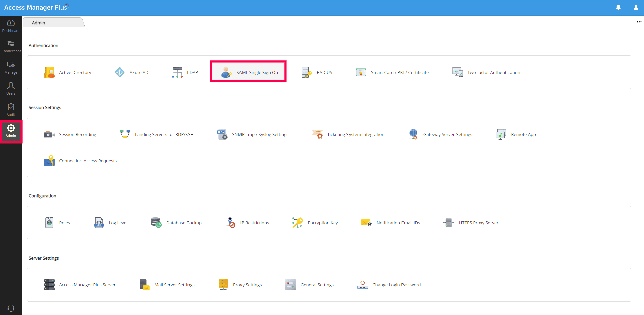644x315 pixels.
Task: Open the Session Recording camera icon
Action: point(49,134)
